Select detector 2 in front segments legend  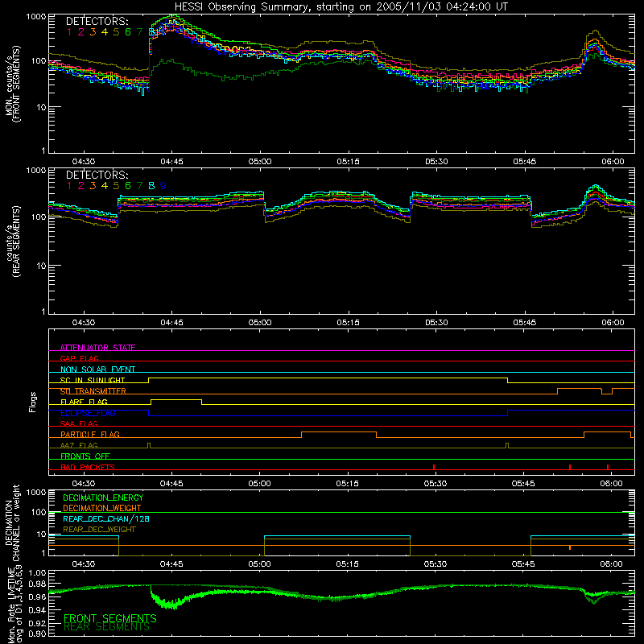point(81,32)
